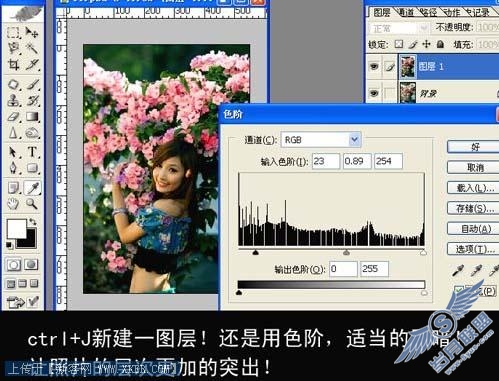Select the Zoom magnifier tool
499x381 pixels.
pos(32,203)
